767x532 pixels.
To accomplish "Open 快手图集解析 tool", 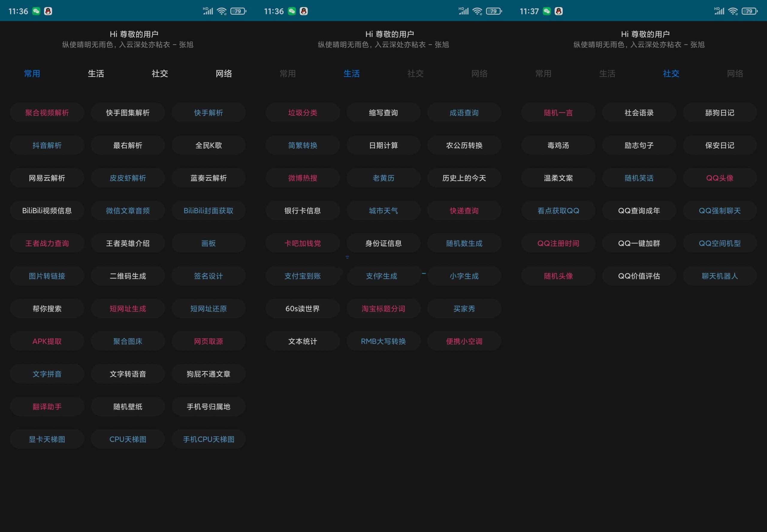I will [x=128, y=113].
